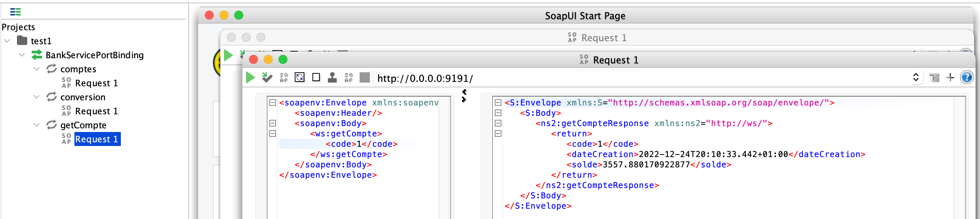Click code line in response XML
980x219 pixels.
pos(602,144)
